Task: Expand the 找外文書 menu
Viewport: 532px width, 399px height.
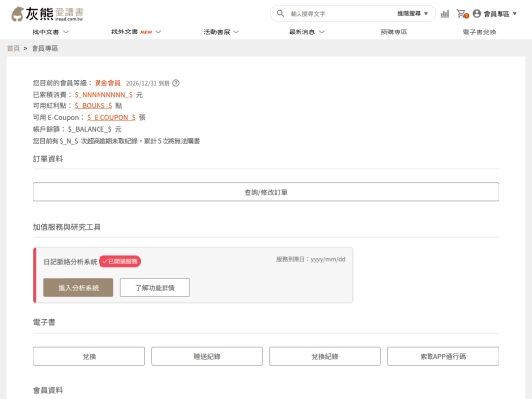Action: [136, 32]
